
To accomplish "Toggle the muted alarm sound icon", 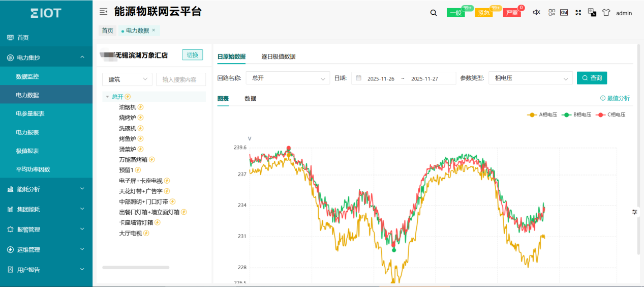I will tap(536, 13).
